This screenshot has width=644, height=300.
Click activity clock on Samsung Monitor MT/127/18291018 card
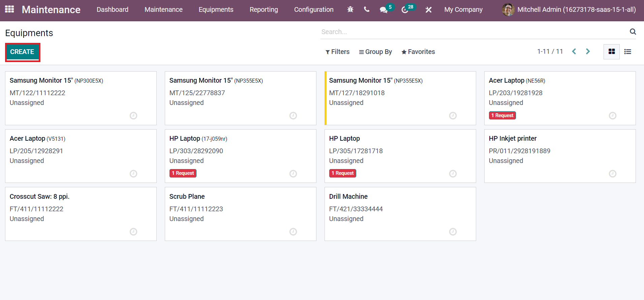coord(453,116)
